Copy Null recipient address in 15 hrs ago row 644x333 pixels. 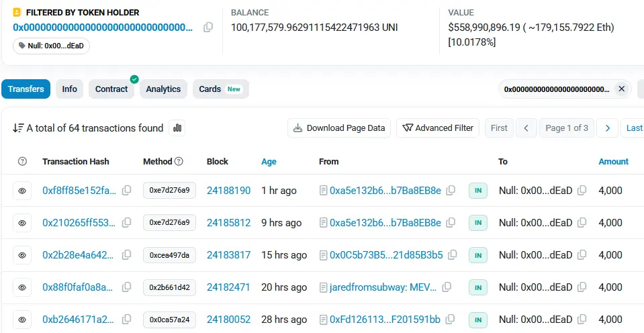coord(582,254)
